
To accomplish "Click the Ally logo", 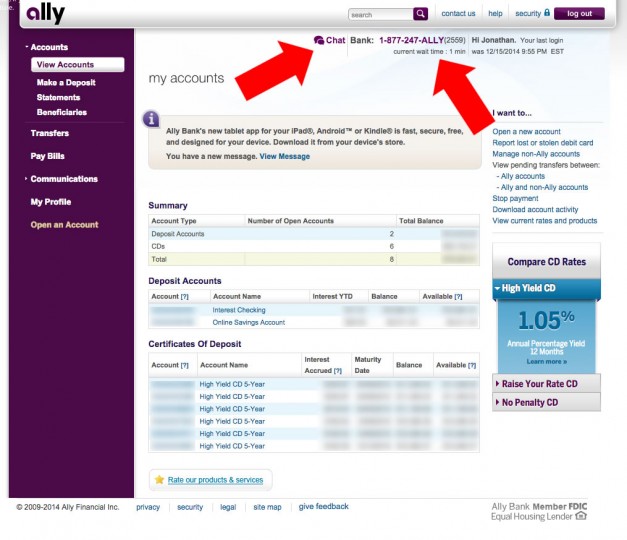I will click(45, 13).
